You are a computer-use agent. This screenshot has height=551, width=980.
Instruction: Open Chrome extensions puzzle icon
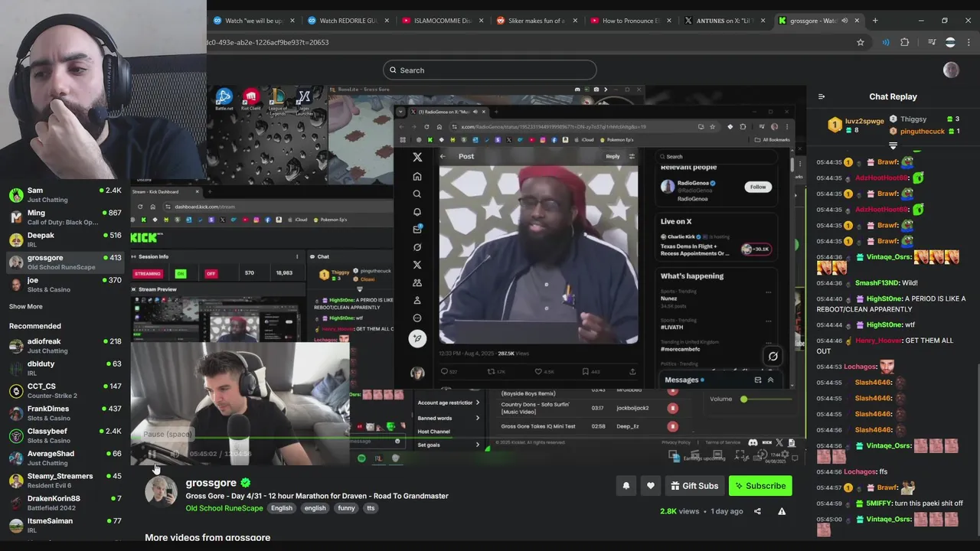click(x=905, y=42)
